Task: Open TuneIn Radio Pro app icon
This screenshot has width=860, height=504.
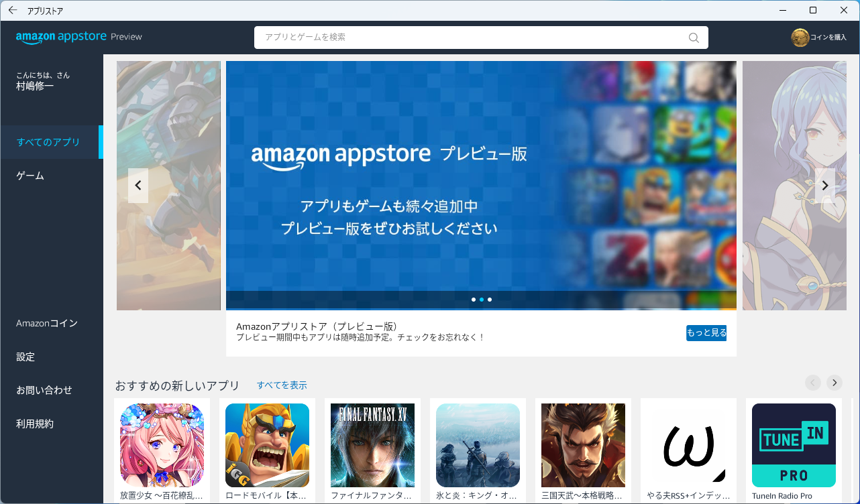Action: 794,445
